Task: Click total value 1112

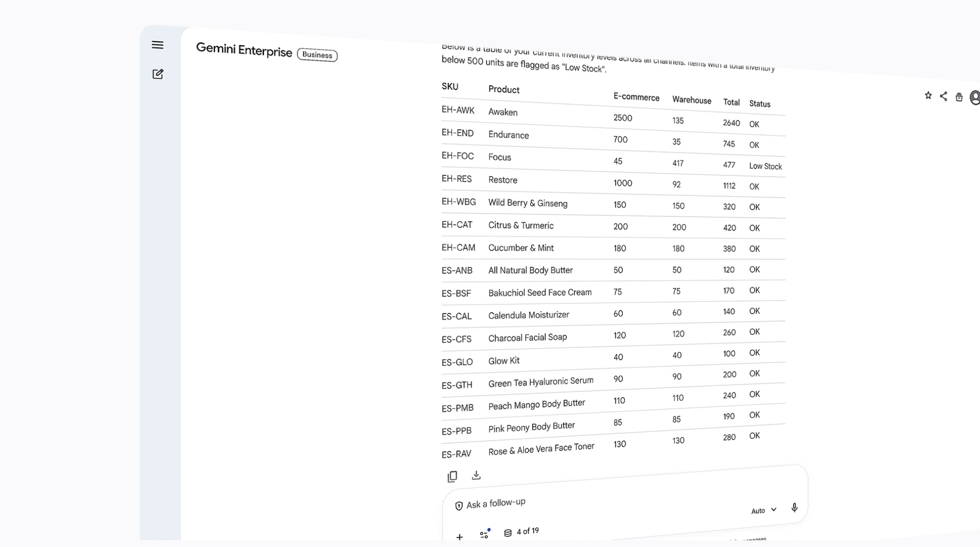Action: (x=729, y=186)
